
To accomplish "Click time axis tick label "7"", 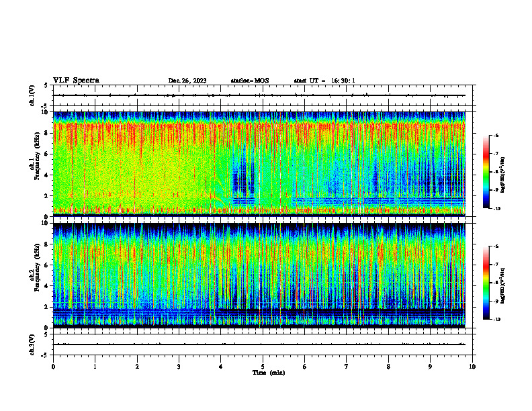I will pyautogui.click(x=347, y=367).
